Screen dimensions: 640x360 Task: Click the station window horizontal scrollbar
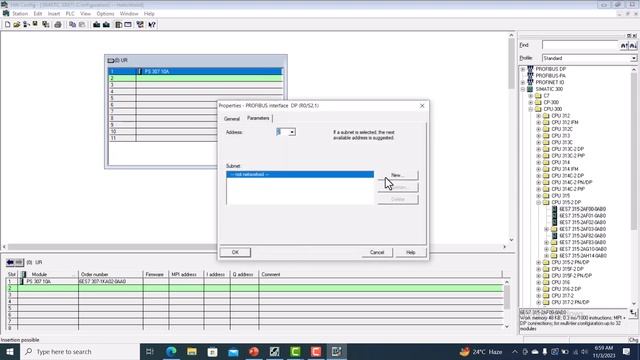[254, 247]
